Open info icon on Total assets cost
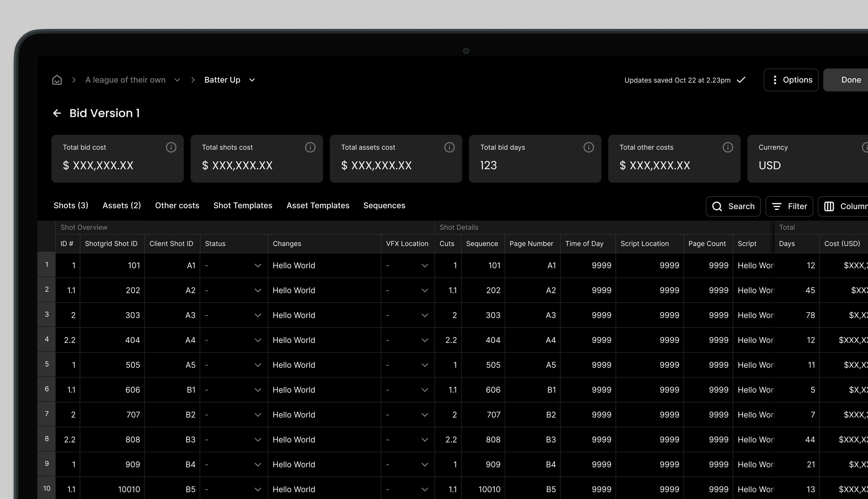This screenshot has height=499, width=868. pos(449,147)
